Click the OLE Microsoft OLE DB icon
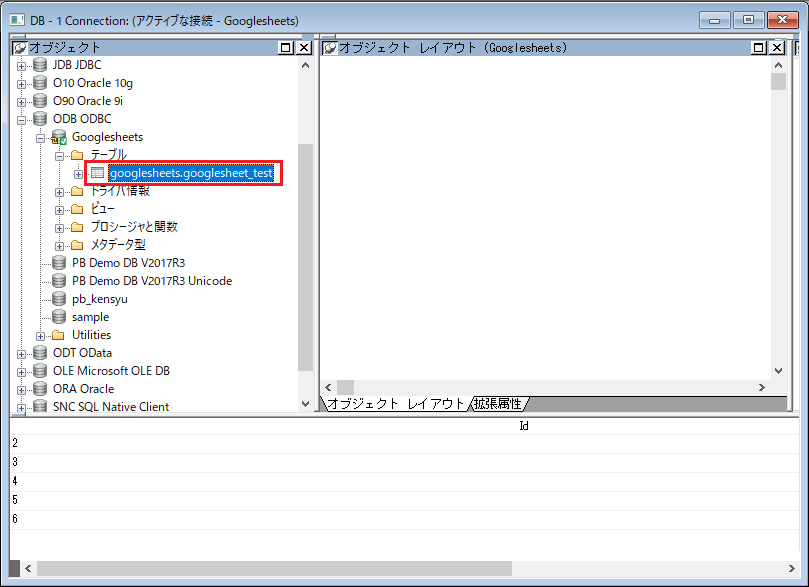The image size is (809, 587). [x=40, y=371]
